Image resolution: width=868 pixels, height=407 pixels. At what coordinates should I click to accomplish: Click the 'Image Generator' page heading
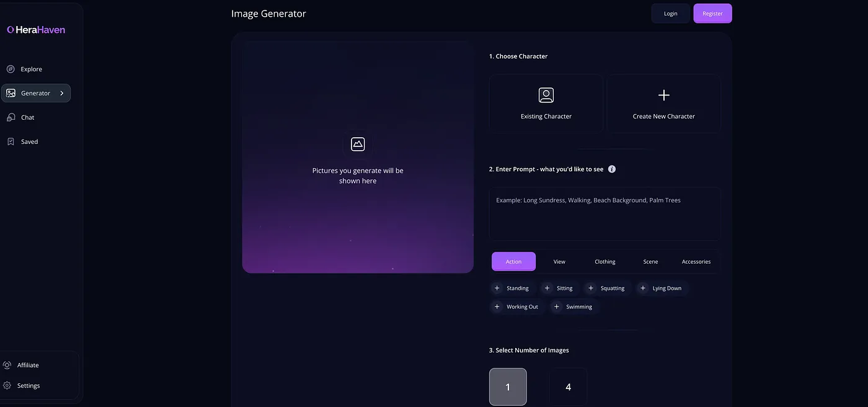pyautogui.click(x=268, y=14)
